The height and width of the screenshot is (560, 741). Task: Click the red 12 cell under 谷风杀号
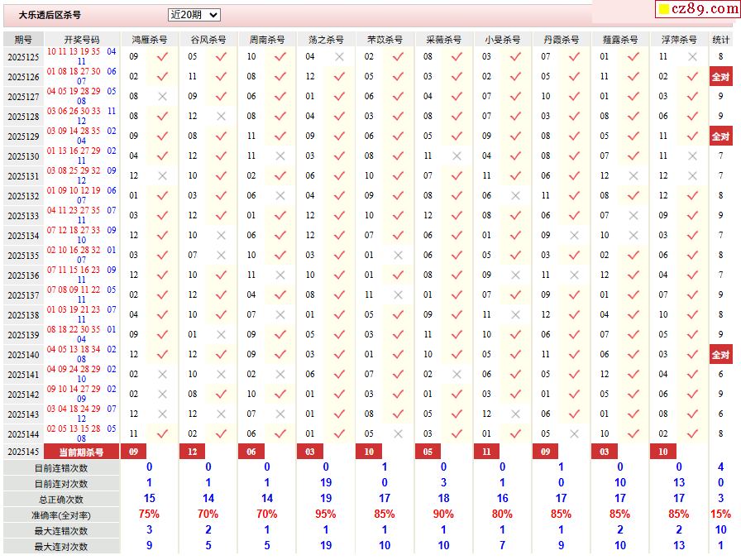coord(193,452)
